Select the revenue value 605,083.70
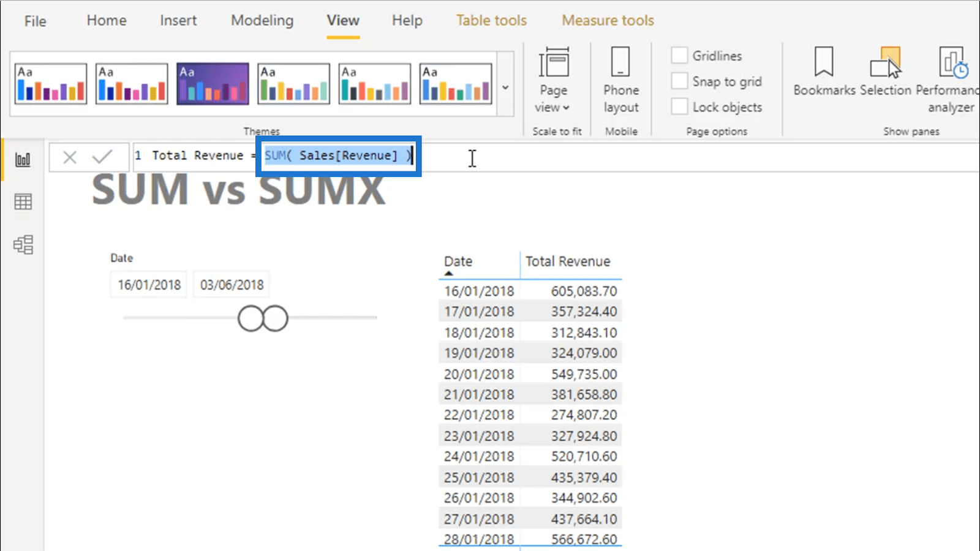Image resolution: width=980 pixels, height=551 pixels. pyautogui.click(x=584, y=291)
